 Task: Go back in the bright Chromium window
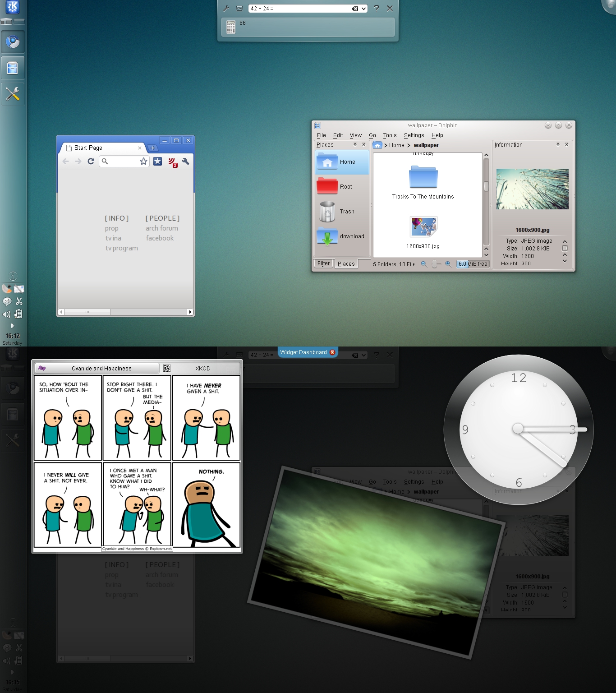pyautogui.click(x=66, y=162)
